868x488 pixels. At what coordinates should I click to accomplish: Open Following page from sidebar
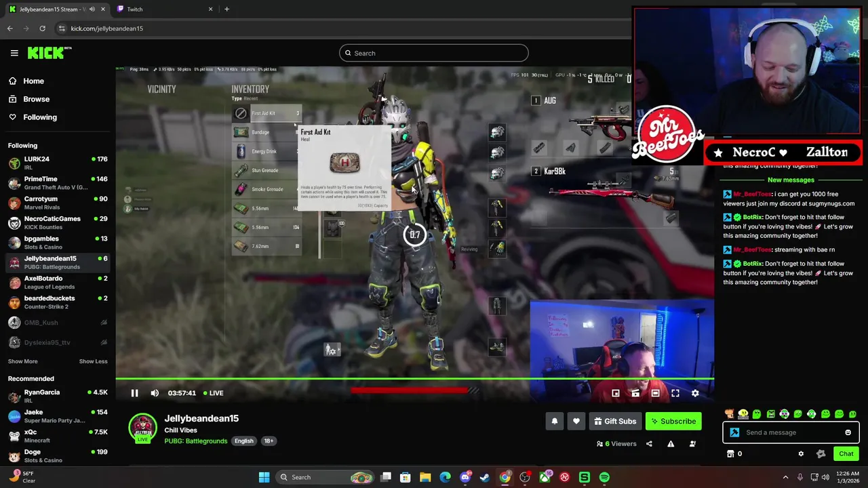pos(40,117)
